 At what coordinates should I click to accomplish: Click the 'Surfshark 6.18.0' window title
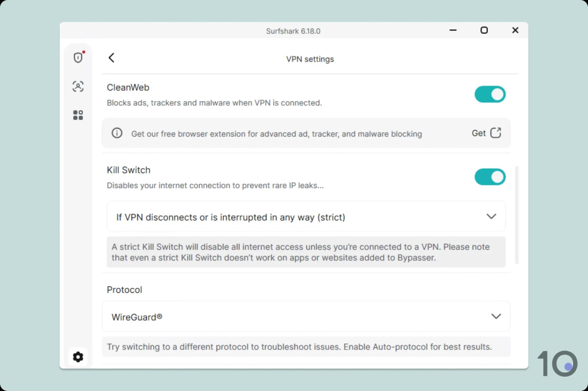293,31
